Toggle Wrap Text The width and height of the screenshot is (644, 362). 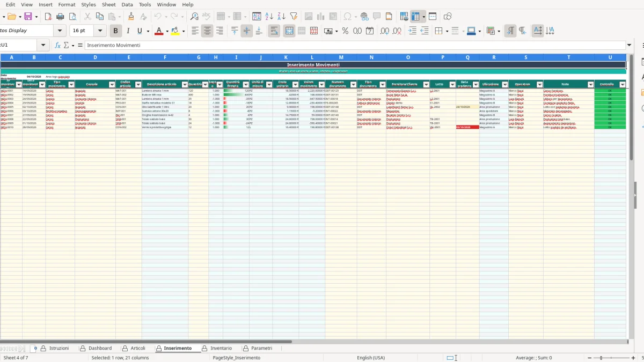click(x=274, y=31)
